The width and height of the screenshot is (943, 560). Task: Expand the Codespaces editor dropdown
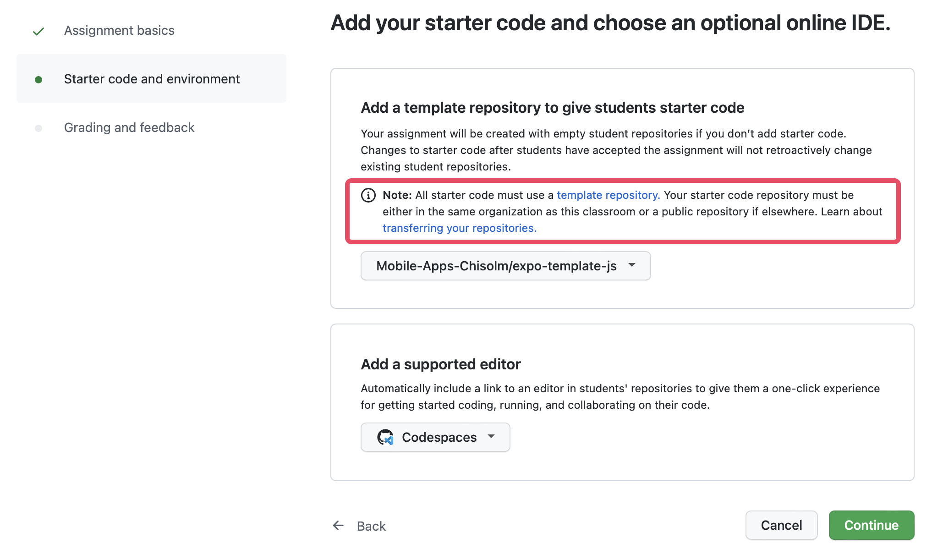[x=439, y=437]
